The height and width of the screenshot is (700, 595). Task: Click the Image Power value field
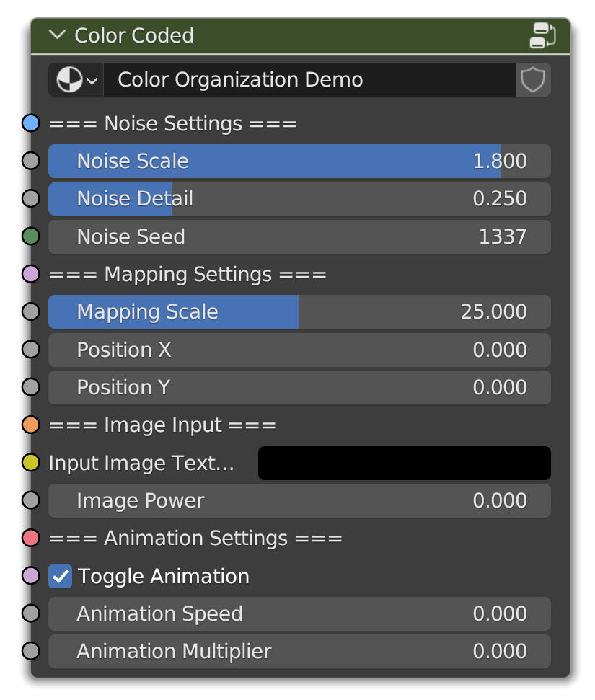pos(299,500)
